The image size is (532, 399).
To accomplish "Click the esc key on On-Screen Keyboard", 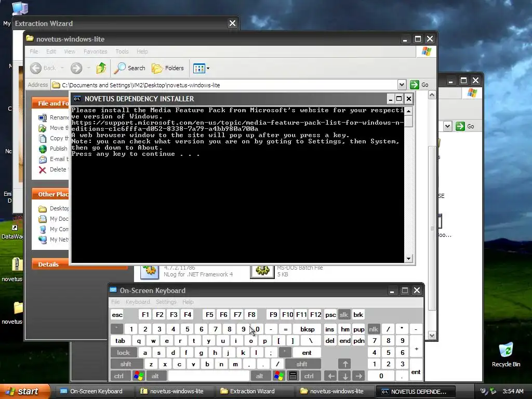I will 117,315.
